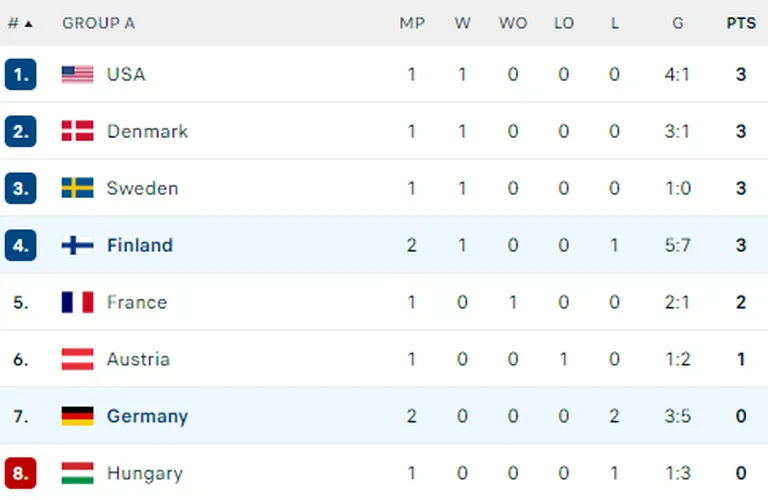This screenshot has width=768, height=500.
Task: Click the blue rank 1 badge
Action: coord(21,74)
